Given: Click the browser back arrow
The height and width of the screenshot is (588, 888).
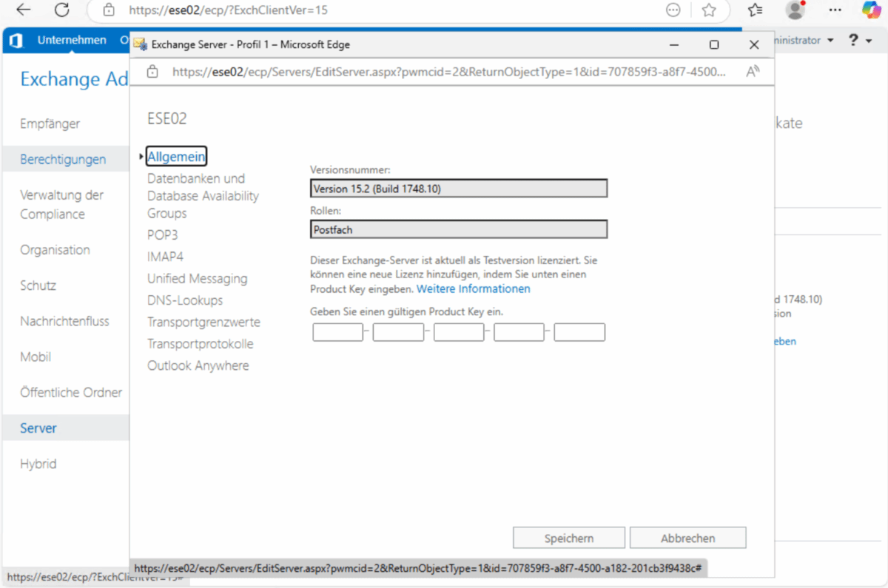Looking at the screenshot, I should click(x=24, y=10).
